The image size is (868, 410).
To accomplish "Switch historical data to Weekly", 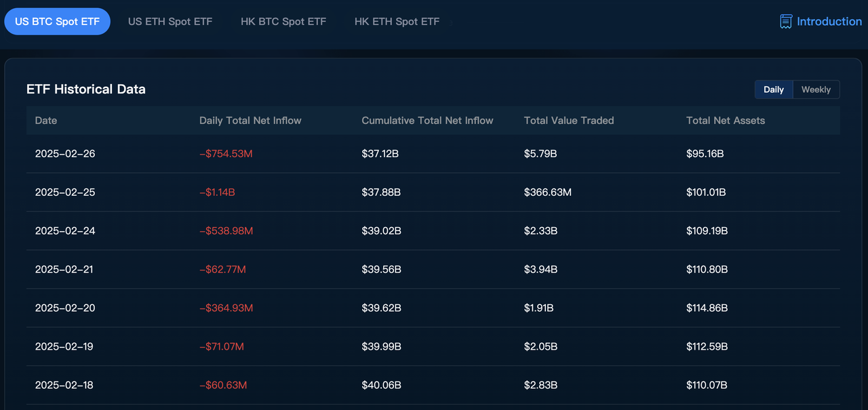I will tap(816, 89).
